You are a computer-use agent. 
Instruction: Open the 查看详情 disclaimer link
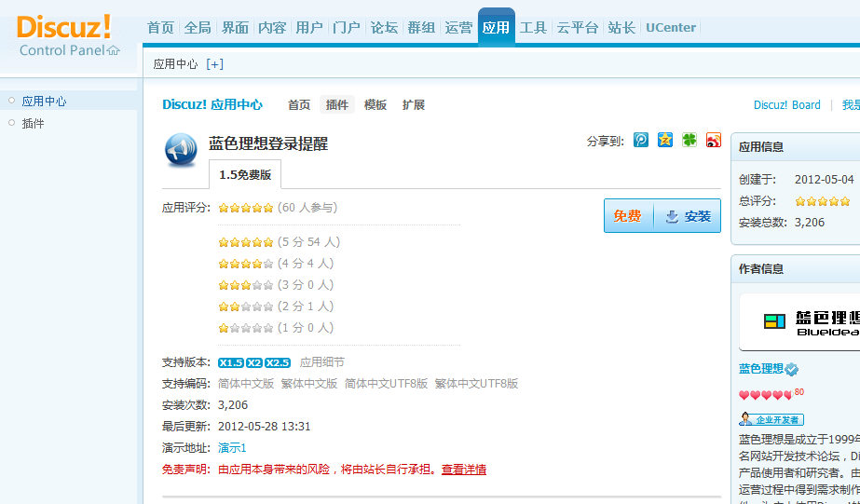pyautogui.click(x=464, y=470)
